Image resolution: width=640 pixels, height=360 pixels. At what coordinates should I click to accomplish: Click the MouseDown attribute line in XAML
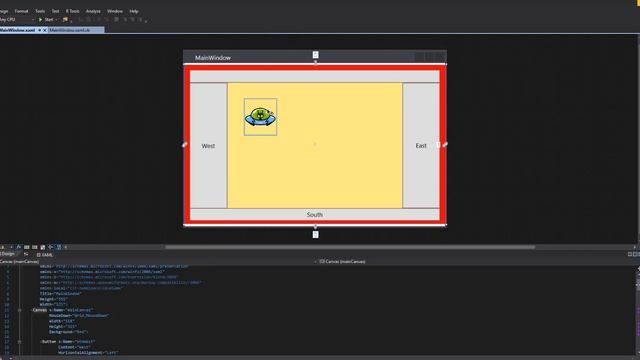click(79, 316)
